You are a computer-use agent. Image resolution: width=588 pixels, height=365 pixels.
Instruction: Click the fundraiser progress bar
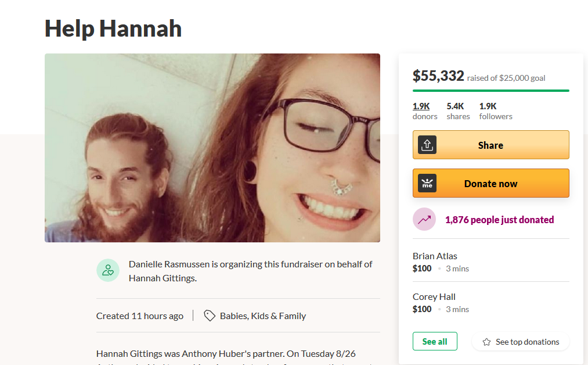[x=490, y=91]
